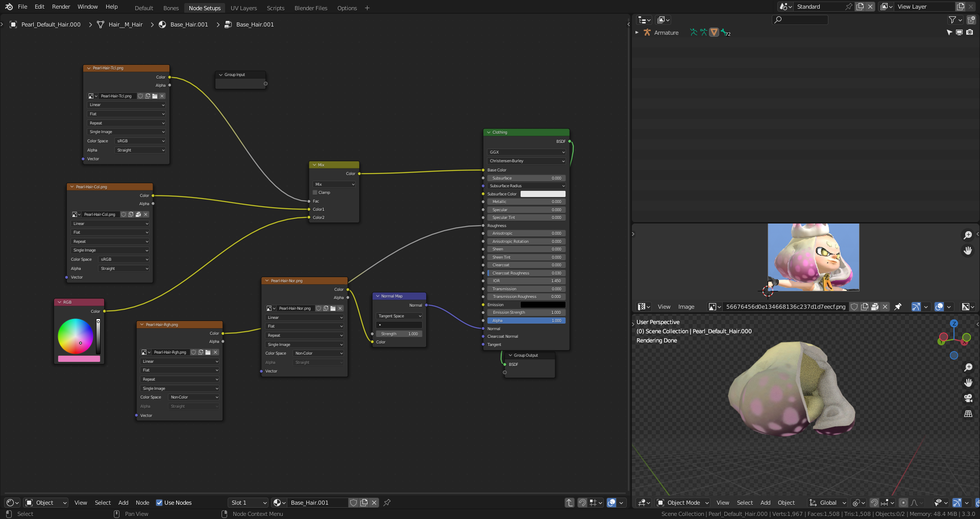980x519 pixels.
Task: Click the rendered Pearl character thumbnail
Action: pos(814,257)
